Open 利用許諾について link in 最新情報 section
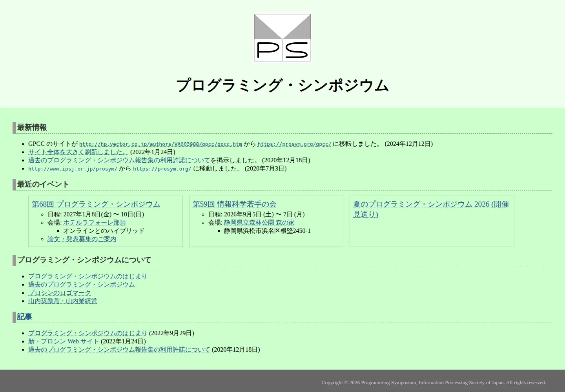 pos(119,160)
